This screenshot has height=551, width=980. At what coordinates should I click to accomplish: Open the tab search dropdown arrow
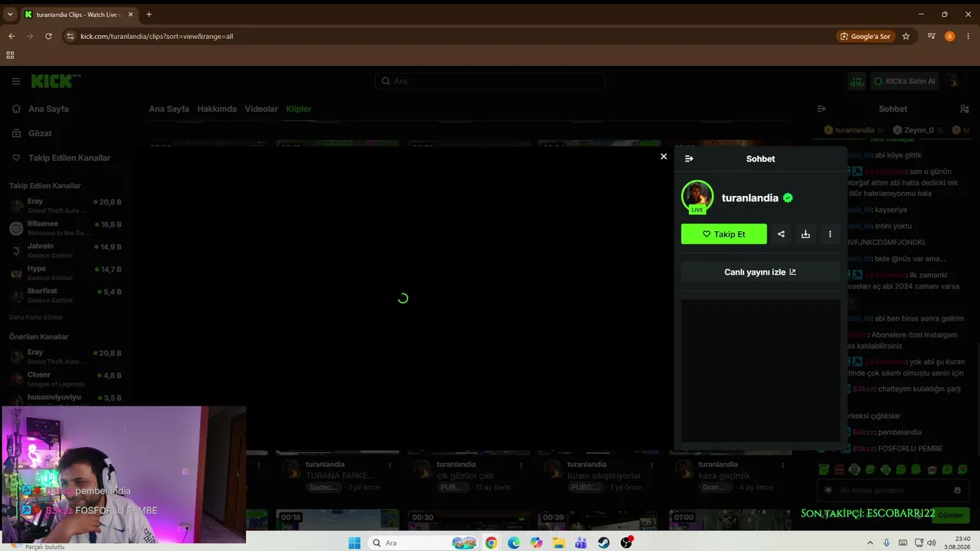pyautogui.click(x=10, y=15)
